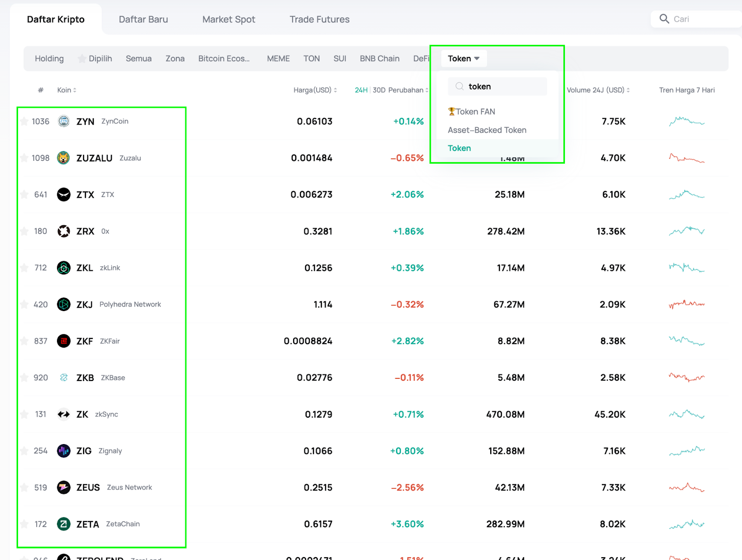Open ZRX 7-day price trend chart
The height and width of the screenshot is (560, 742).
click(x=687, y=231)
